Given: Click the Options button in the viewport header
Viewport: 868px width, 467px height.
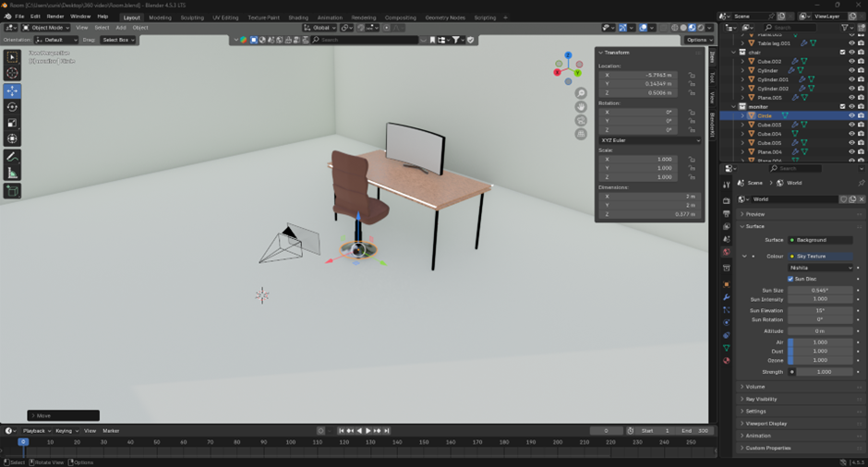Looking at the screenshot, I should (x=697, y=40).
